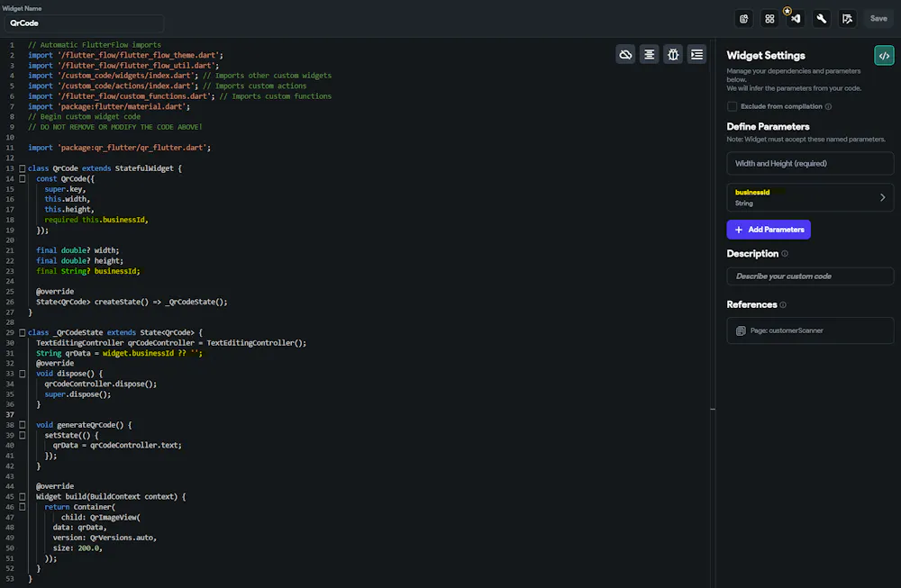The width and height of the screenshot is (901, 588).
Task: Click the info icon next to References
Action: click(x=783, y=305)
